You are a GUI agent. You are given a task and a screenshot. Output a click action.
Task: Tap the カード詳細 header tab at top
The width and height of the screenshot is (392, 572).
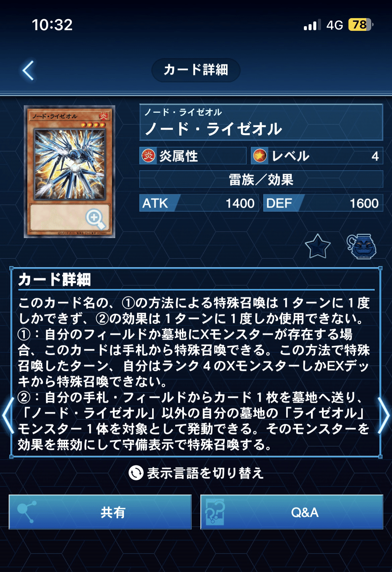pos(196,70)
